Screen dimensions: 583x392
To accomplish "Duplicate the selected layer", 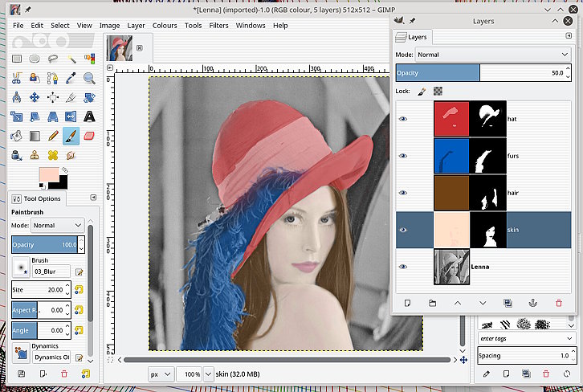I will [x=508, y=303].
